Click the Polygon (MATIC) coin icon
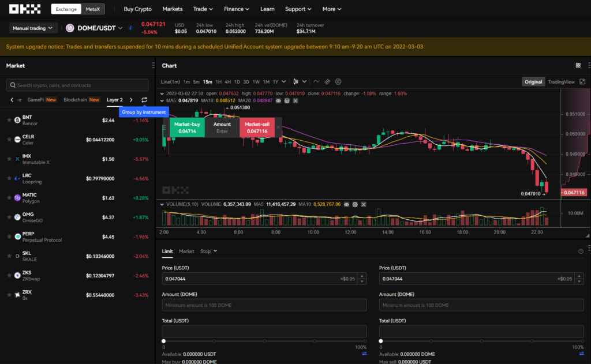The width and height of the screenshot is (591, 364). 17,198
